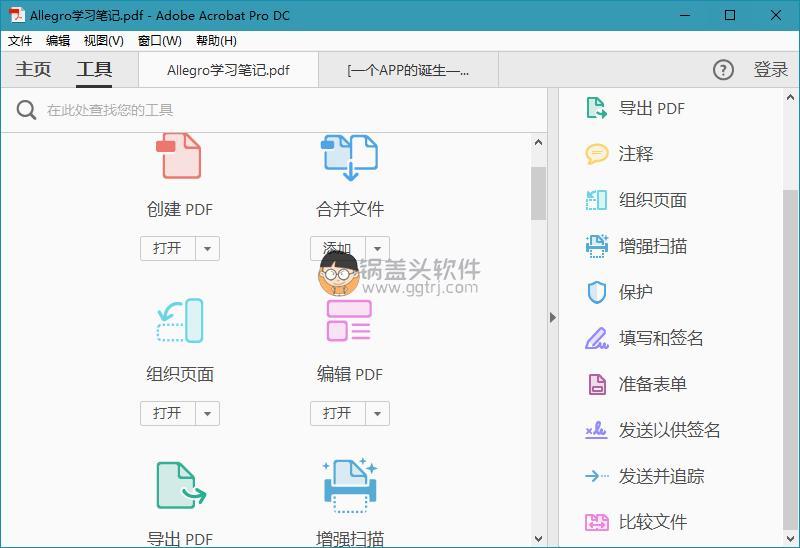800x548 pixels.
Task: Click the 组织页面 icon in right sidebar
Action: (596, 200)
